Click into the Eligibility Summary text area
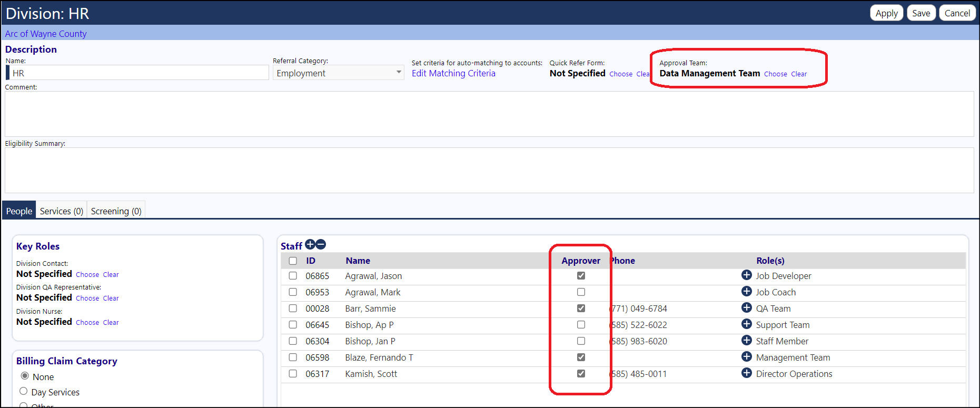This screenshot has width=980, height=408. click(489, 171)
